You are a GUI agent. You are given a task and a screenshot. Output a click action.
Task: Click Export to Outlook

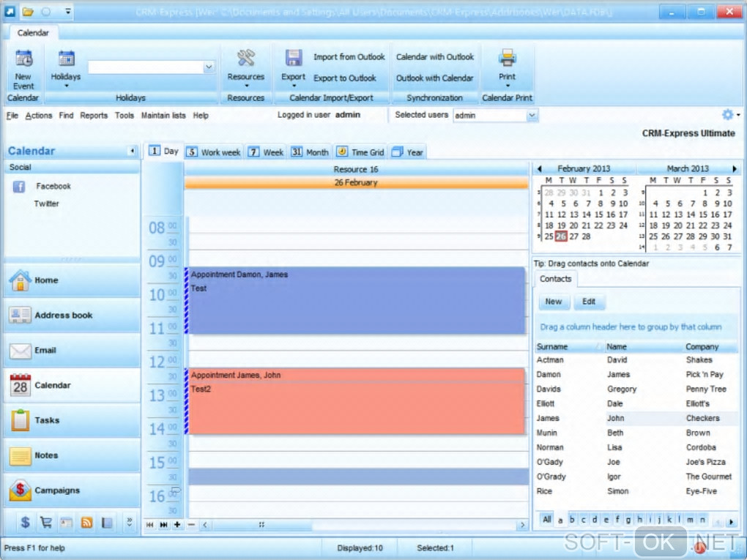point(344,78)
